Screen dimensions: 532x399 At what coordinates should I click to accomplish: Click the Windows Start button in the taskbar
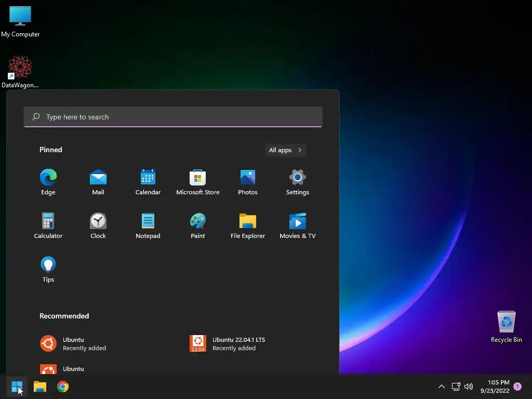point(17,387)
